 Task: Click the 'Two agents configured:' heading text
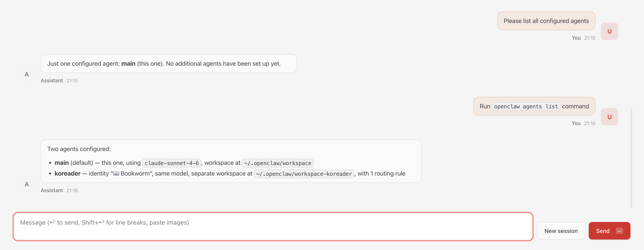pos(79,149)
